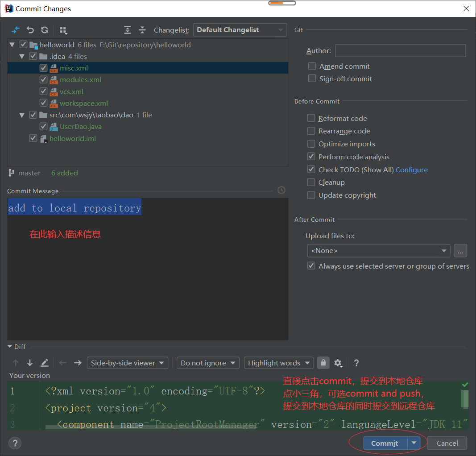This screenshot has width=476, height=456.
Task: Open Diff settings gear icon
Action: [x=338, y=363]
